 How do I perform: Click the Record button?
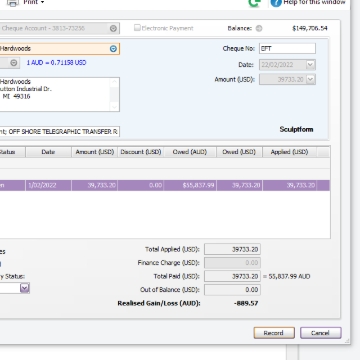[x=274, y=333]
